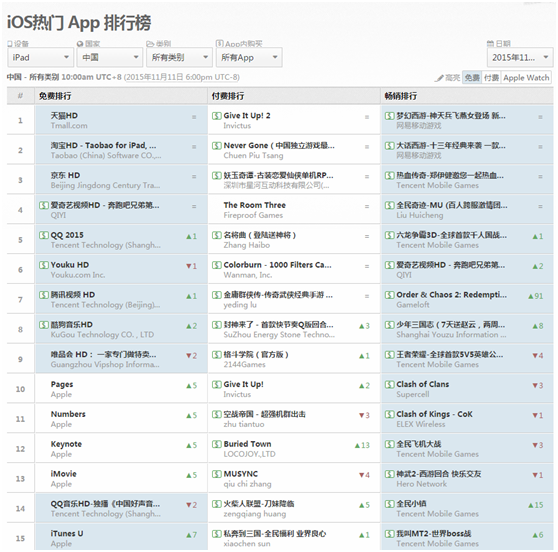Click the Fireproof Games publisher name
This screenshot has height=552, width=558.
253,215
